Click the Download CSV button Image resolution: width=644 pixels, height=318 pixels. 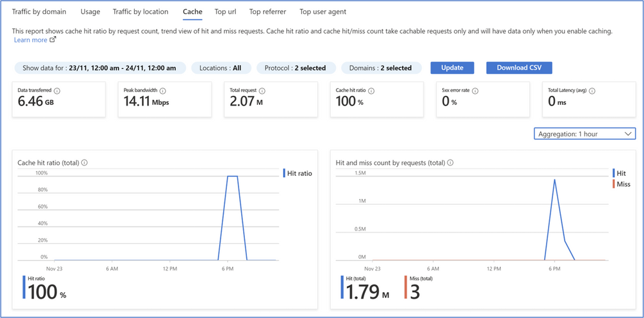click(519, 68)
